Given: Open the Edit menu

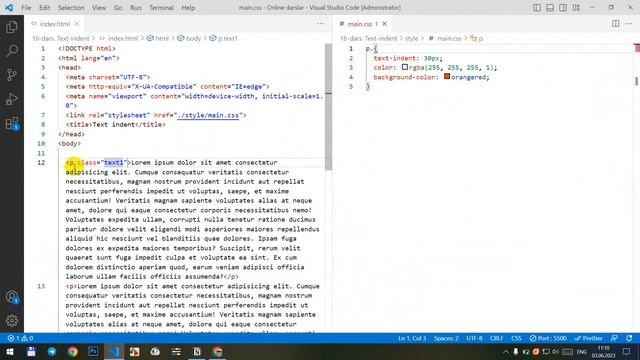Looking at the screenshot, I should pos(44,8).
